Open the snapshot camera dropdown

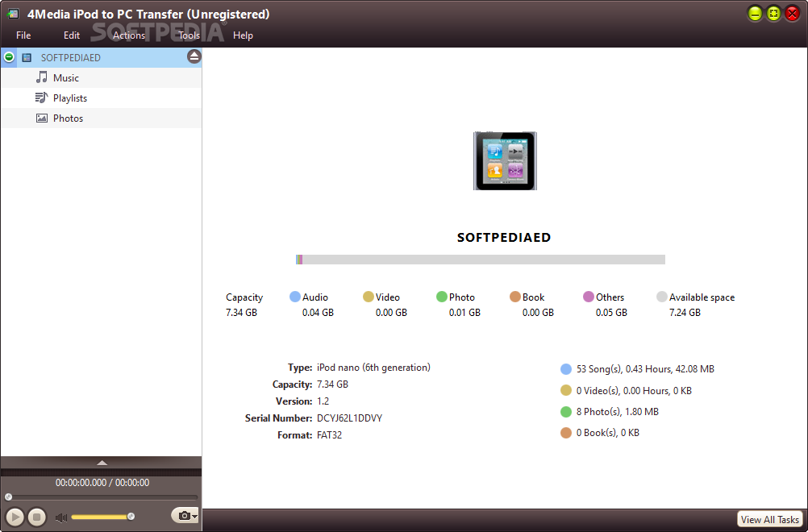tap(185, 515)
